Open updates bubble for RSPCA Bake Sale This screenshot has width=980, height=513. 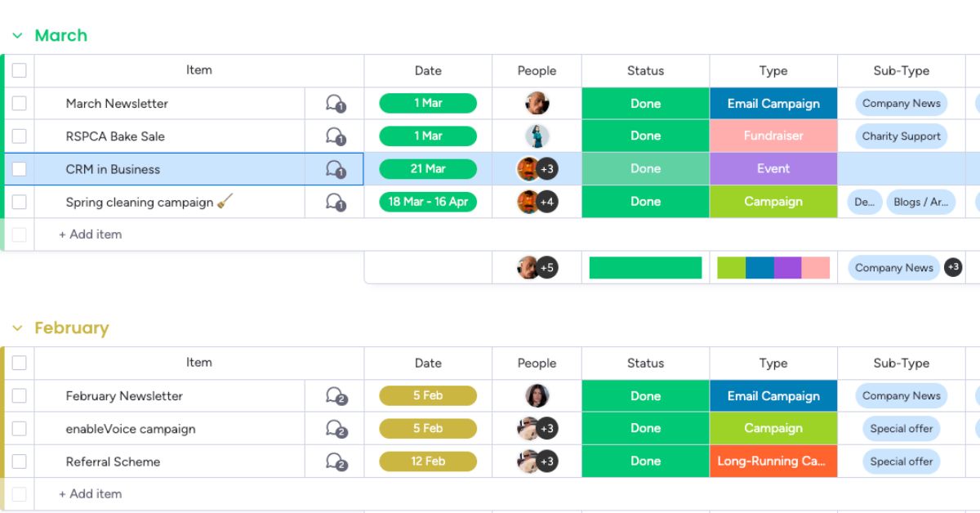(x=335, y=136)
